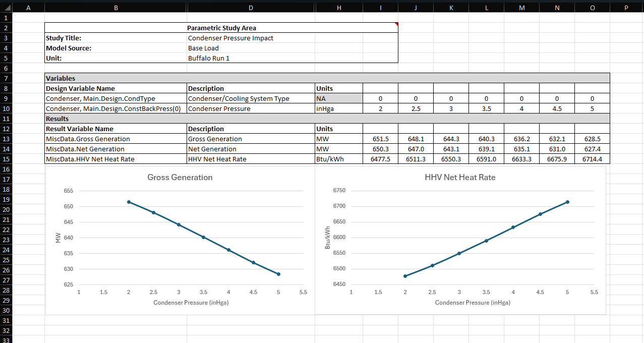Select 'Condenser, Main.Design.CondType' cell
644x343 pixels.
pos(116,98)
